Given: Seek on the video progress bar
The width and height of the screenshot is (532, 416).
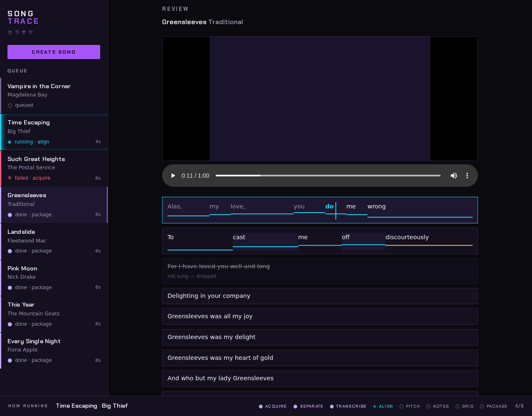Looking at the screenshot, I should tap(328, 176).
